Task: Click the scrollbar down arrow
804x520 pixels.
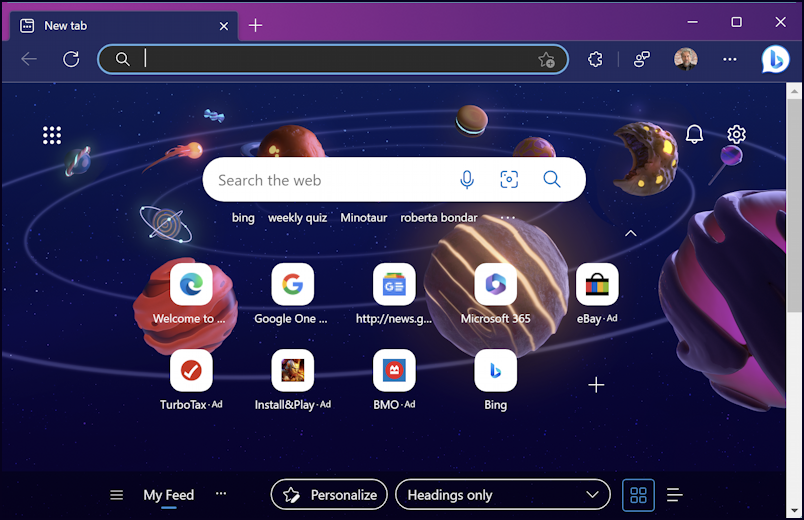Action: coord(794,510)
